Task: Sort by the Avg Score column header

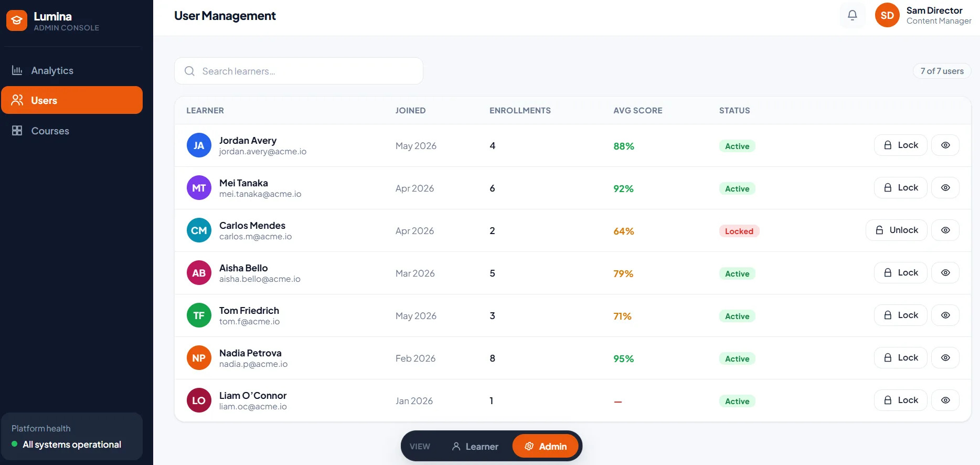Action: coord(637,111)
